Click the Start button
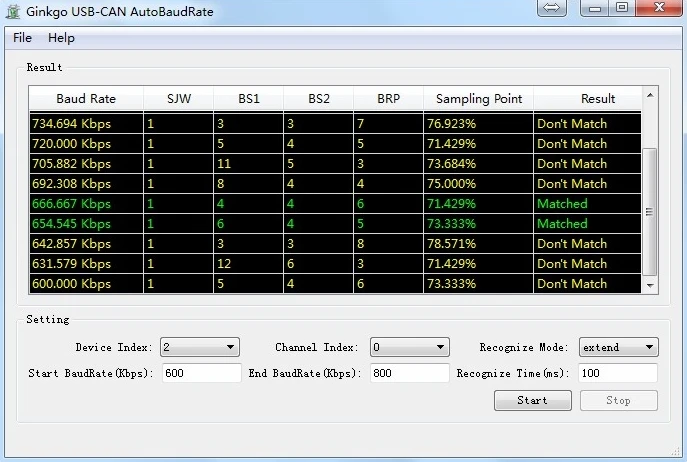This screenshot has width=687, height=462. tap(533, 400)
